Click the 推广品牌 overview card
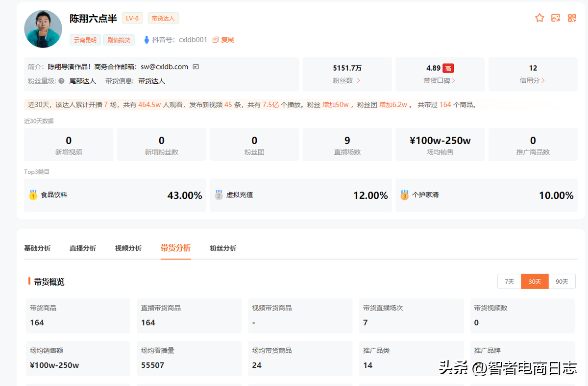This screenshot has height=386, width=588. 523,359
